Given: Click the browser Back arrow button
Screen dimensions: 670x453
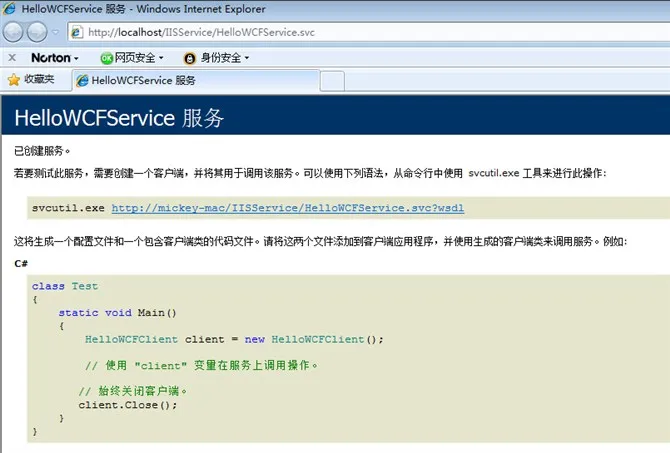Looking at the screenshot, I should coord(13,32).
